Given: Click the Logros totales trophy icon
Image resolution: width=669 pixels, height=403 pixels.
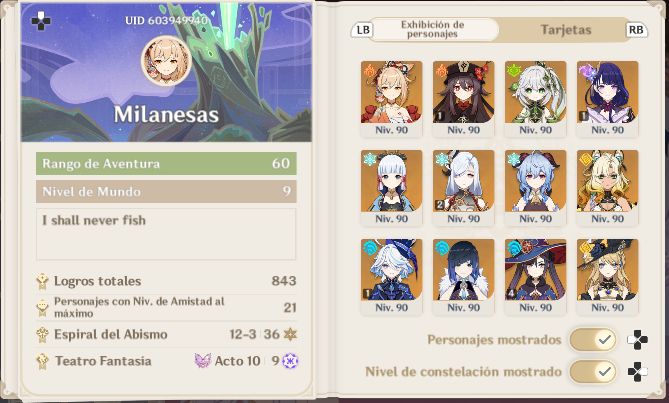Looking at the screenshot, I should pos(42,281).
